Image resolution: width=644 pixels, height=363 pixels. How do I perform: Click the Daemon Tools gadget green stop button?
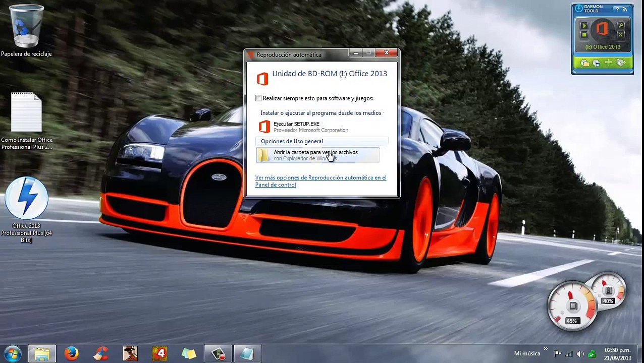584,35
